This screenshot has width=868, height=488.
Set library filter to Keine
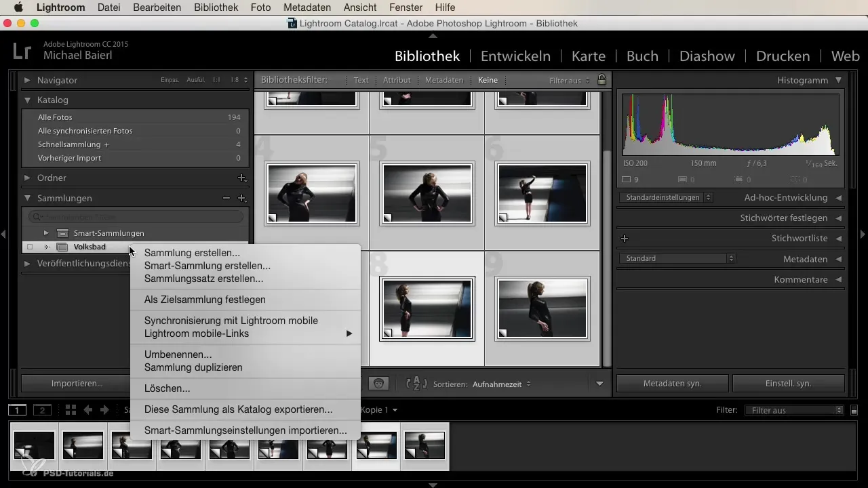coord(488,80)
